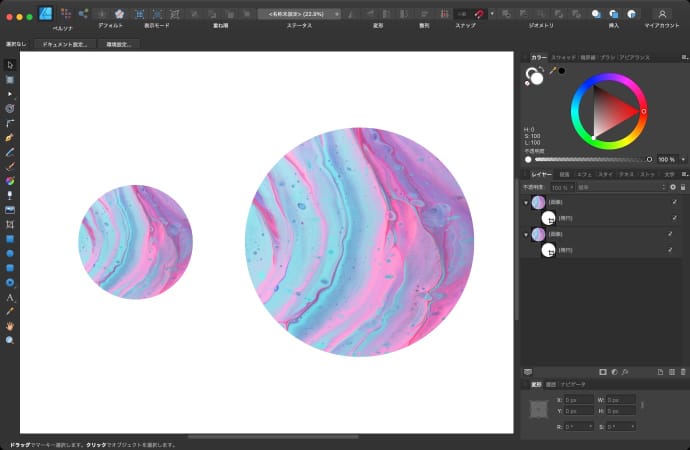Toggle visibility of the first image layer
The width and height of the screenshot is (690, 450).
(674, 203)
